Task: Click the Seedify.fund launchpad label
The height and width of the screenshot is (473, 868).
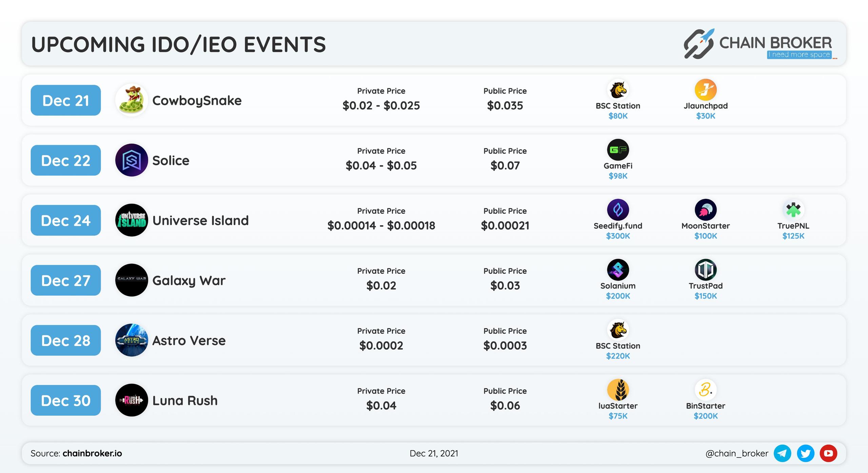Action: click(618, 226)
